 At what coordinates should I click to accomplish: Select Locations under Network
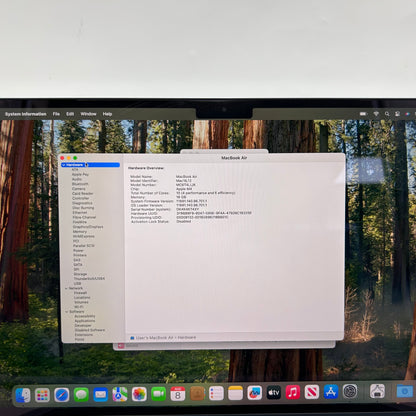pos(82,297)
